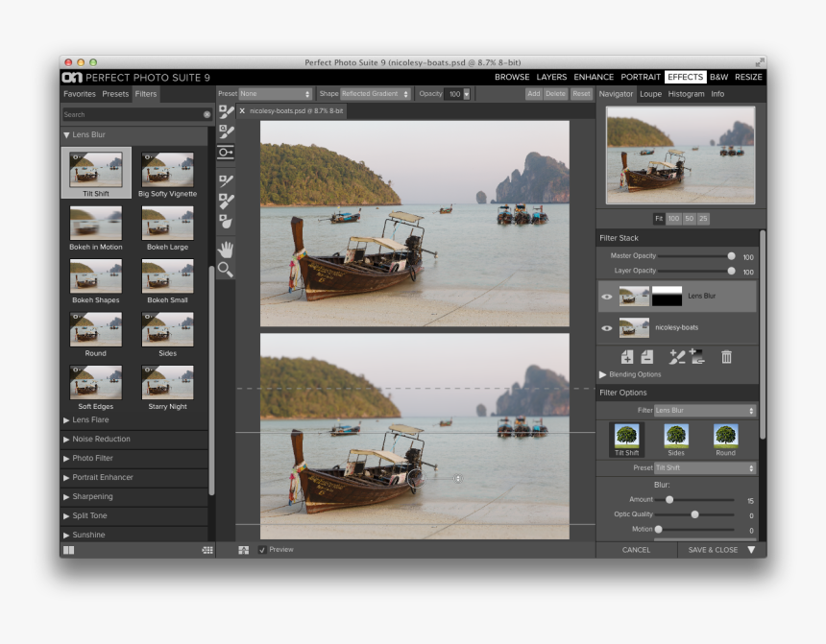Open the Save & Close arrow menu
This screenshot has width=826, height=644.
point(751,550)
